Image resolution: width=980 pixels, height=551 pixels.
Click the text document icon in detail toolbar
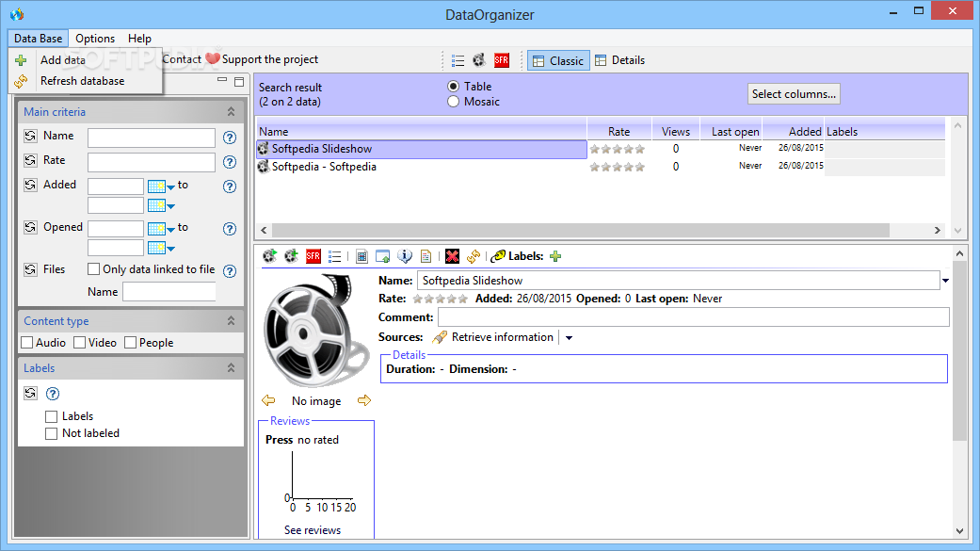pos(426,256)
